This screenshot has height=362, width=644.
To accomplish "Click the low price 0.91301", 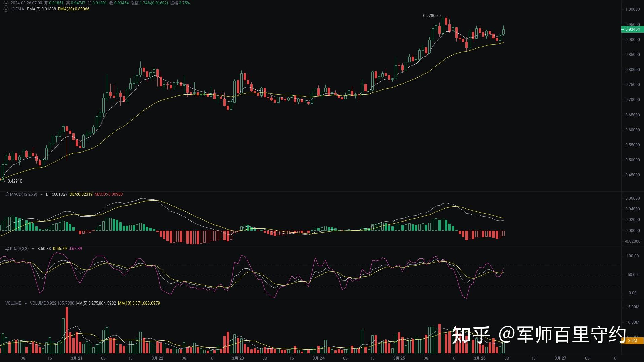I will (x=99, y=3).
